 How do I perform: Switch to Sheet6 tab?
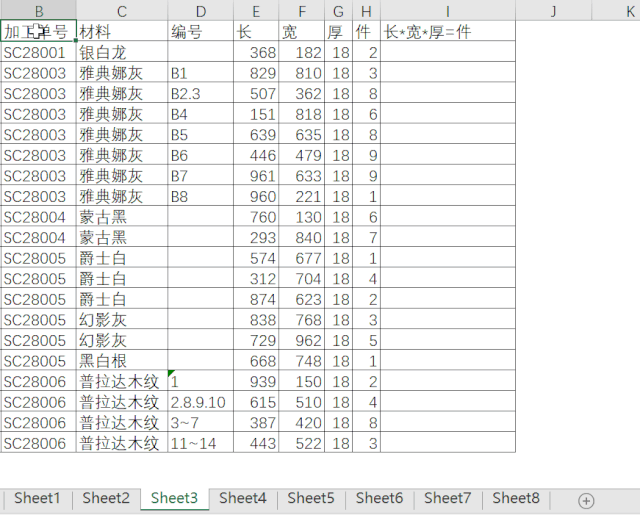pyautogui.click(x=379, y=498)
